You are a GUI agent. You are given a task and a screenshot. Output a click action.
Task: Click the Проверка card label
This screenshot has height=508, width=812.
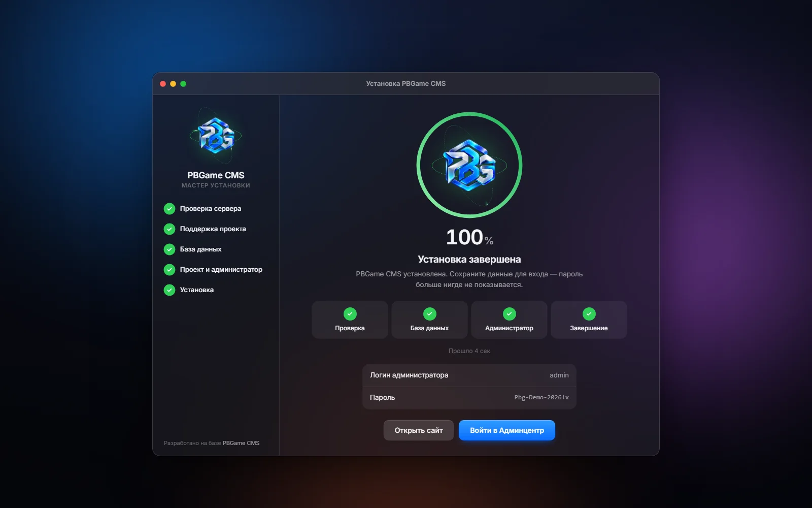pos(350,328)
